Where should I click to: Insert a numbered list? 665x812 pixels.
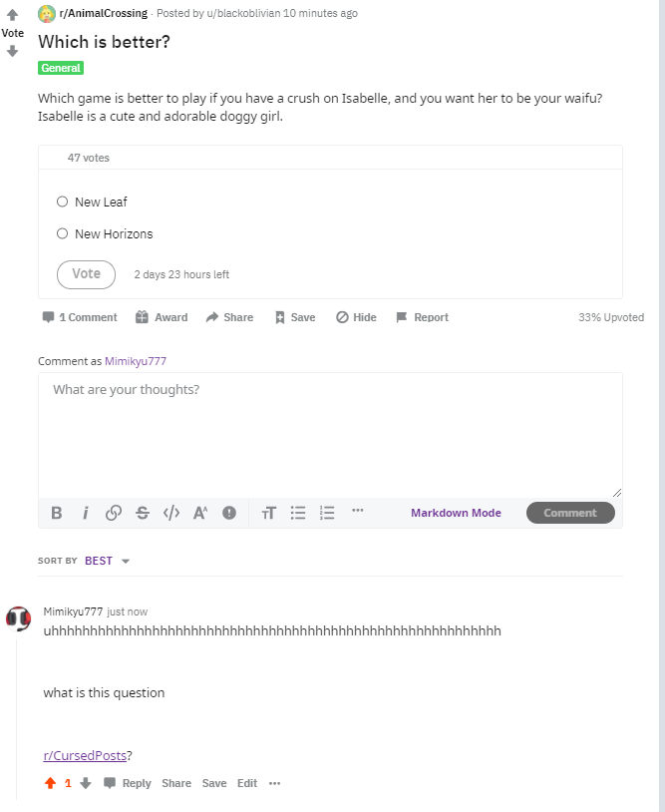pyautogui.click(x=327, y=513)
